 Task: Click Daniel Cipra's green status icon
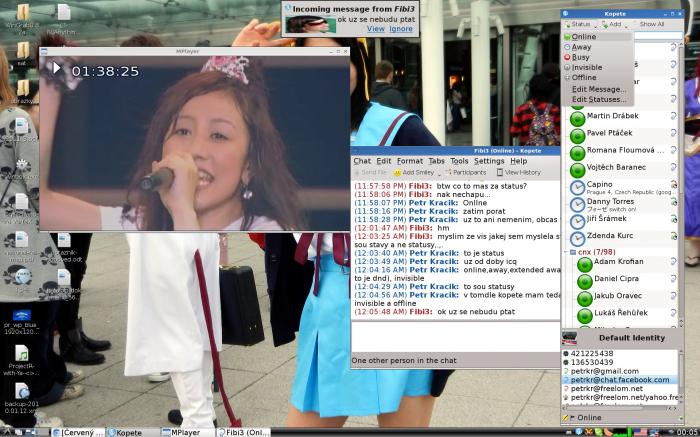(584, 282)
